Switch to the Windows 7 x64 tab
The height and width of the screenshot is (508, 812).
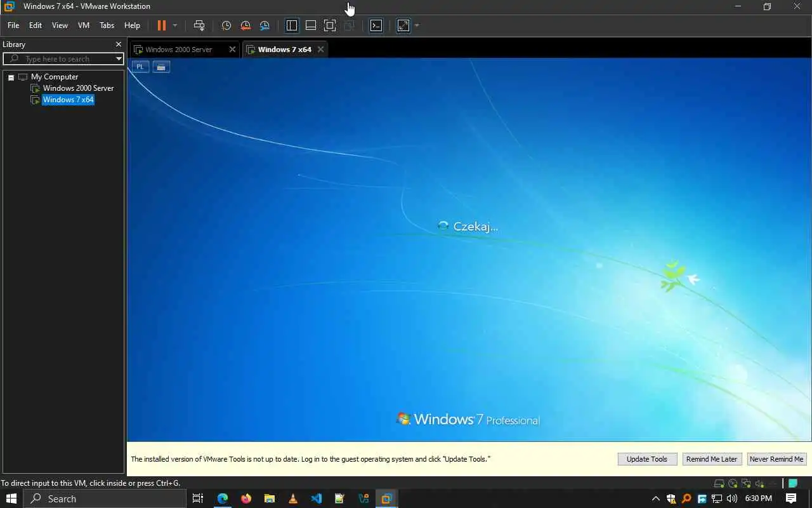[x=284, y=50]
